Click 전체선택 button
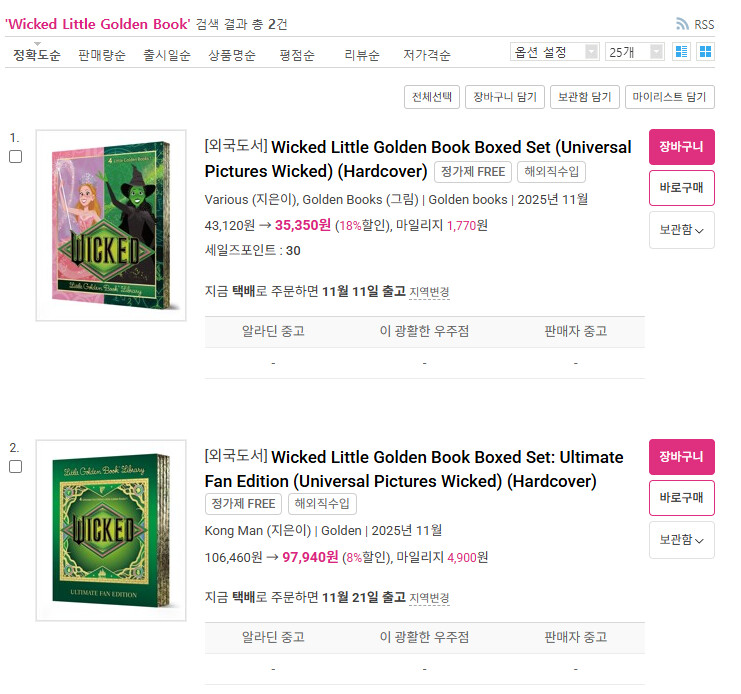Image resolution: width=741 pixels, height=694 pixels. pyautogui.click(x=431, y=97)
